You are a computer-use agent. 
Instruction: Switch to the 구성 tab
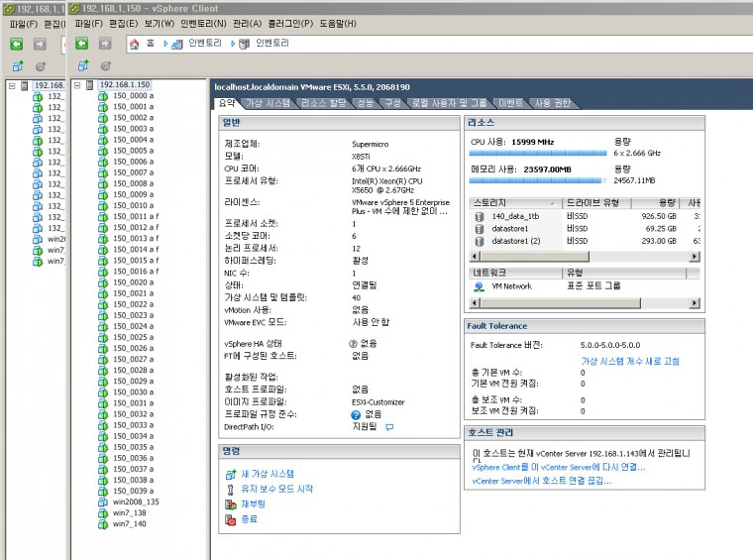pyautogui.click(x=392, y=103)
